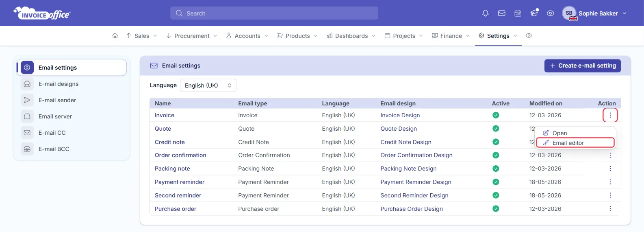Click active check mark in Credit note row
The width and height of the screenshot is (644, 232).
point(496,142)
